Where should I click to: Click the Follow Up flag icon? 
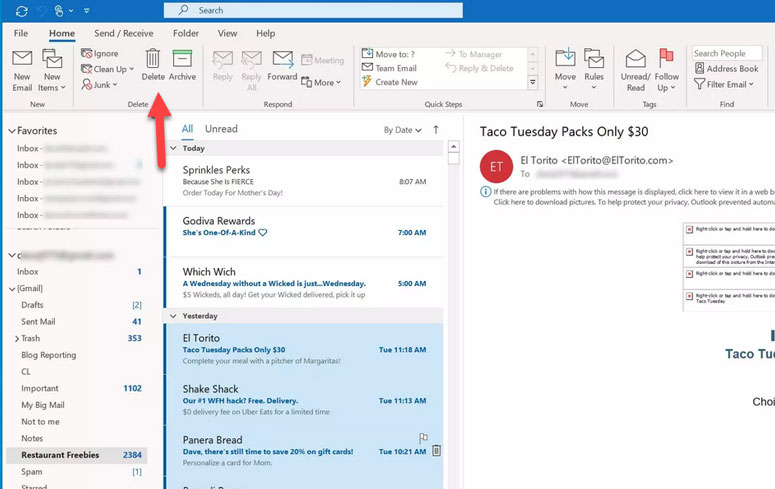click(x=666, y=58)
